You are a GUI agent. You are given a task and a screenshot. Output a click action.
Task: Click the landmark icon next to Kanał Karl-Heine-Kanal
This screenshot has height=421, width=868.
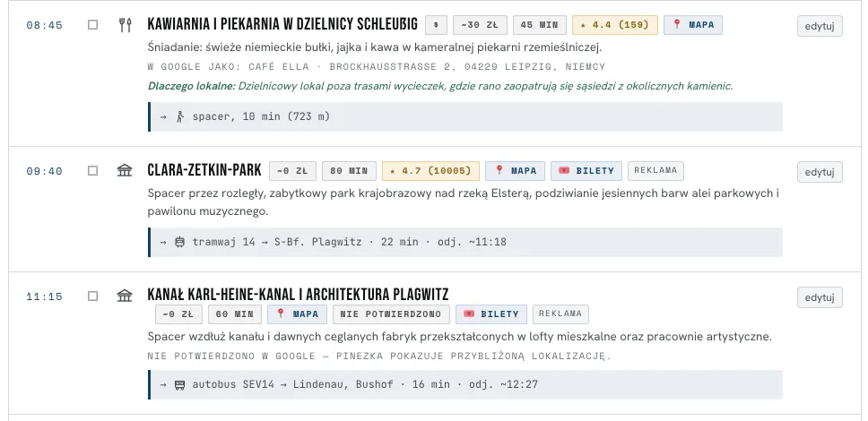coord(125,296)
